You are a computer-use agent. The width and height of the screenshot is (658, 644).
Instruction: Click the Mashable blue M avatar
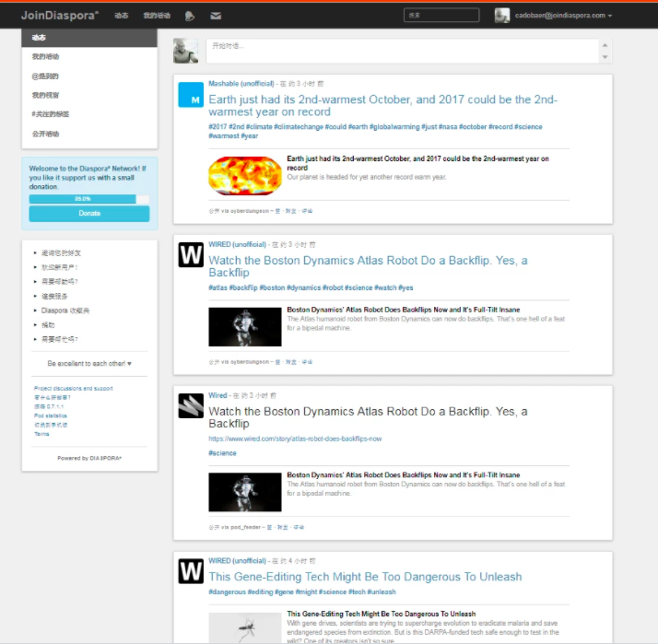point(191,95)
